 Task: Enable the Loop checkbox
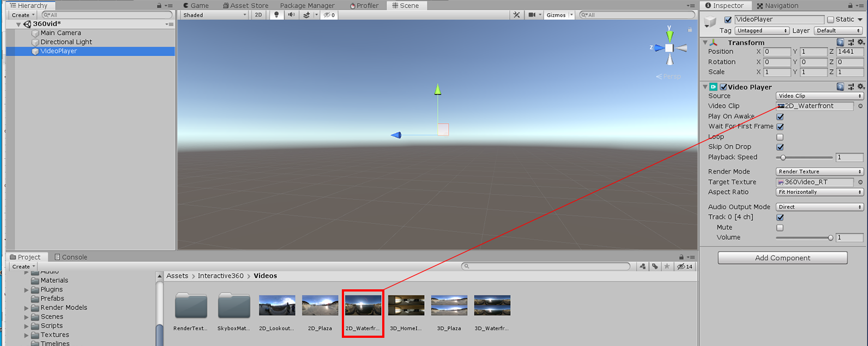coord(780,137)
